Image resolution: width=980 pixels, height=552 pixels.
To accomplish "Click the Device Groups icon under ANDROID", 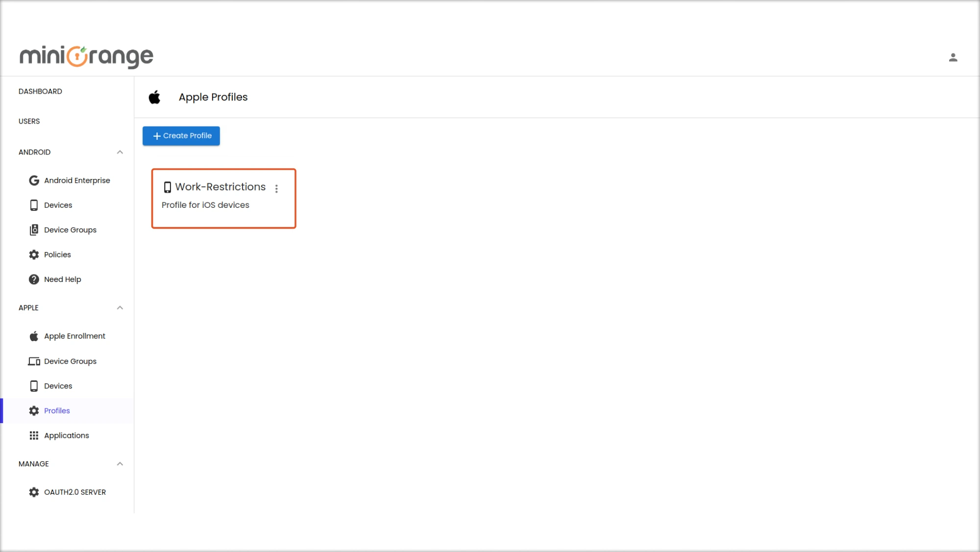I will point(33,229).
